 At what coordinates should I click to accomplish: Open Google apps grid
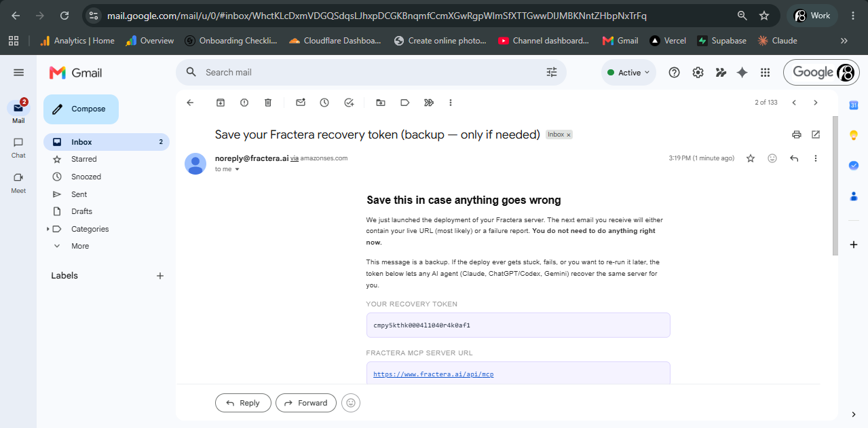point(765,73)
